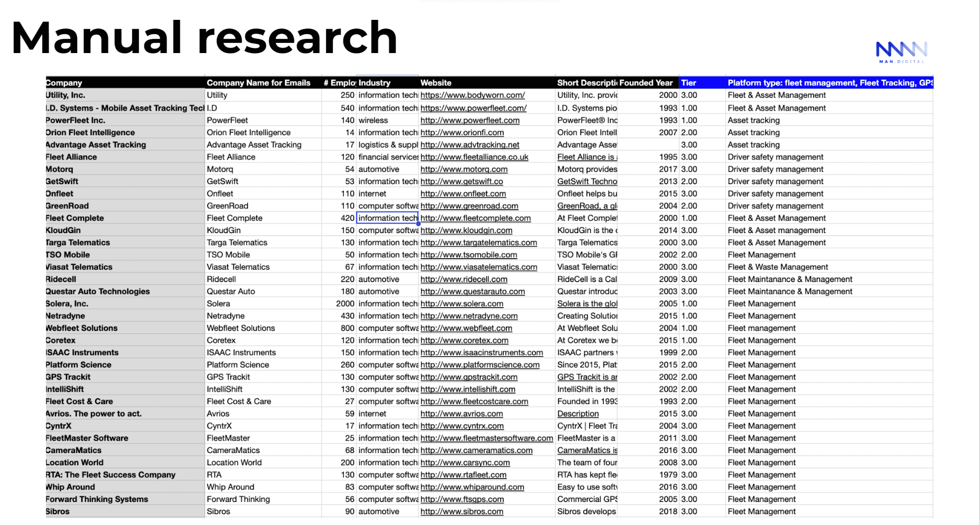Open the 'GetSwift Techno' description link
This screenshot has width=980, height=525.
[587, 182]
